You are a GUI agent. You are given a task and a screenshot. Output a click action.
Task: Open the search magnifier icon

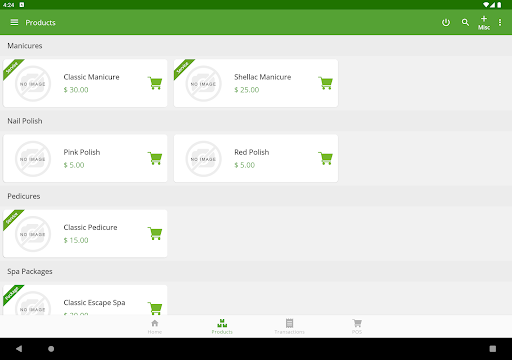465,22
